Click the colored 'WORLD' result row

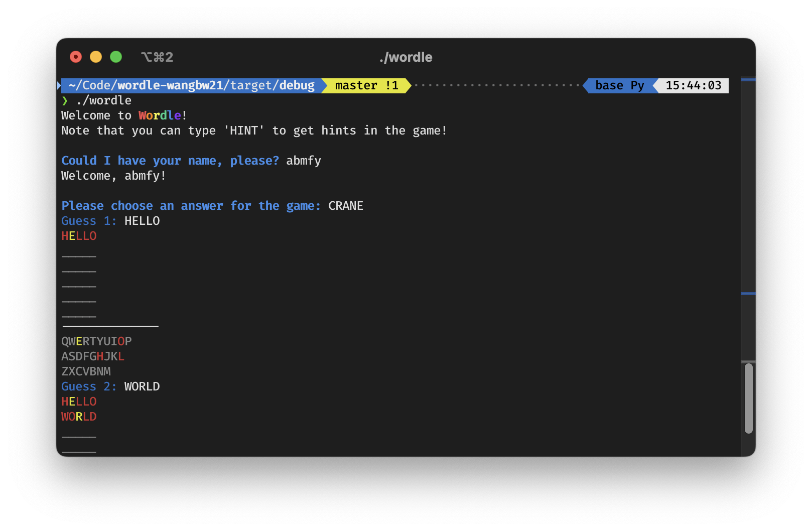pyautogui.click(x=79, y=417)
